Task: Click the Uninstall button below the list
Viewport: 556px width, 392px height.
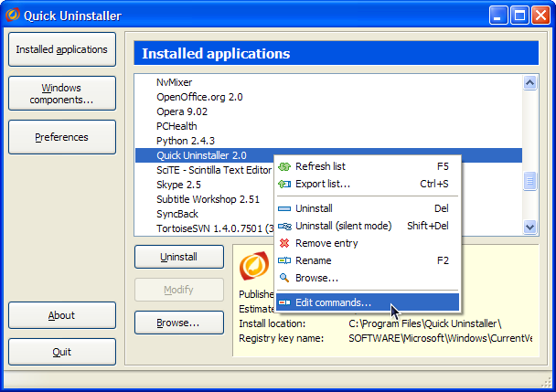Action: [x=179, y=257]
